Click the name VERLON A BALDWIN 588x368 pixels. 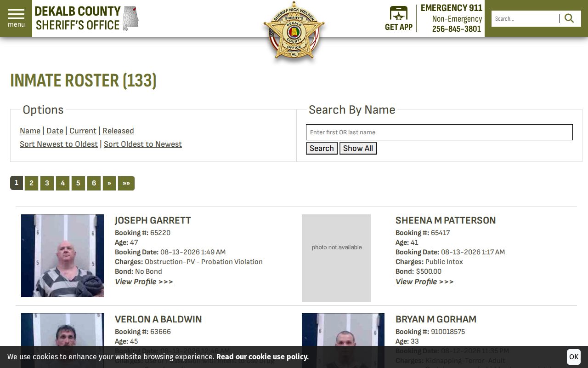pos(158,319)
